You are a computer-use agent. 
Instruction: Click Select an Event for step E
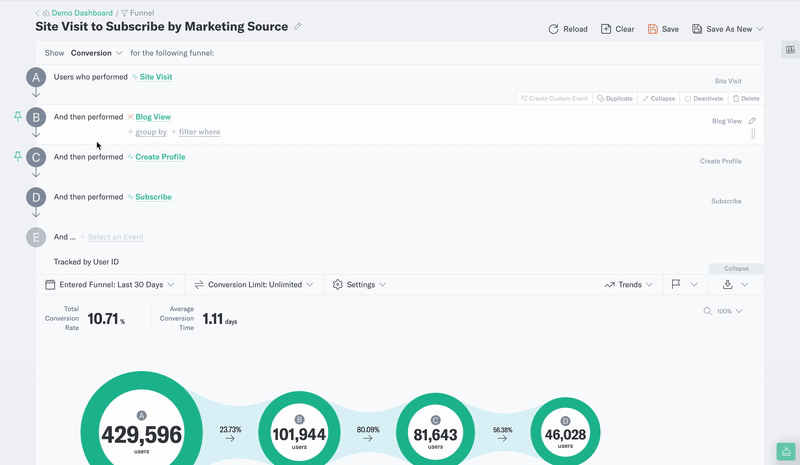click(115, 237)
